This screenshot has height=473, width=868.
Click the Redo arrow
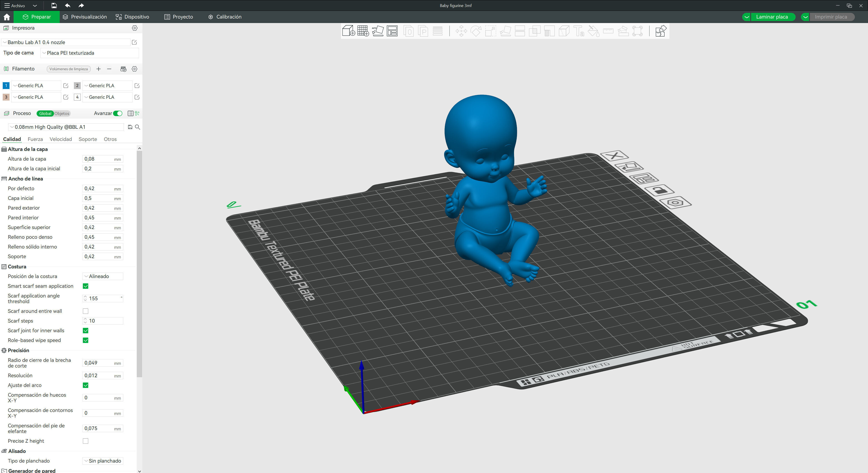[x=81, y=5]
